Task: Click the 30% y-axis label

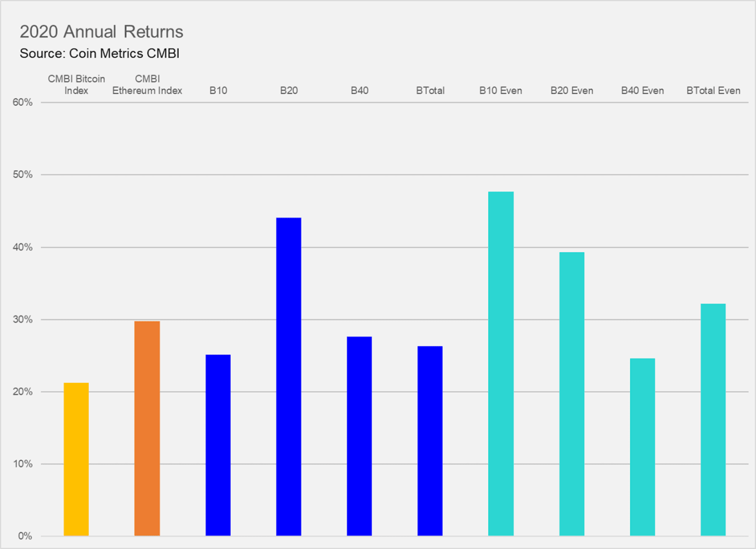Action: pyautogui.click(x=23, y=320)
